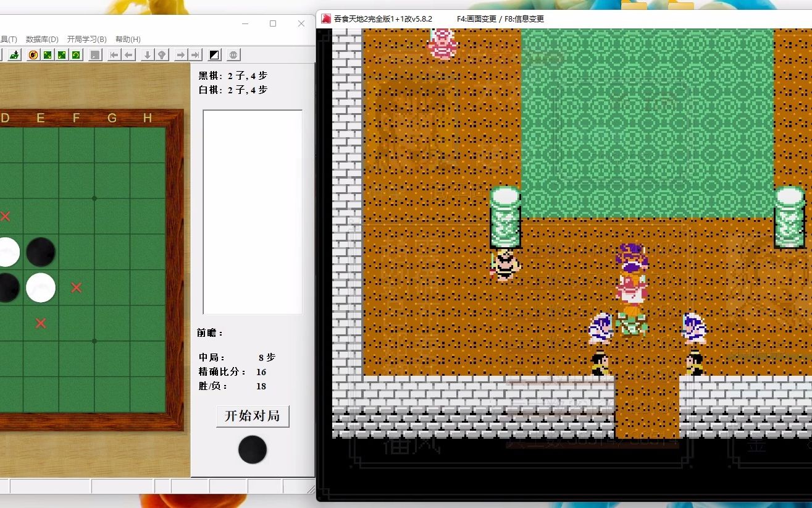The width and height of the screenshot is (812, 508).
Task: Click the gray square stop icon
Action: tap(94, 55)
